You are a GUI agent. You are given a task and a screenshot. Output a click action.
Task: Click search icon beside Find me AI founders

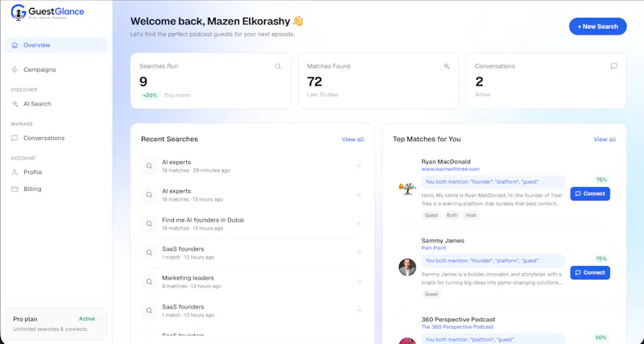tap(149, 224)
